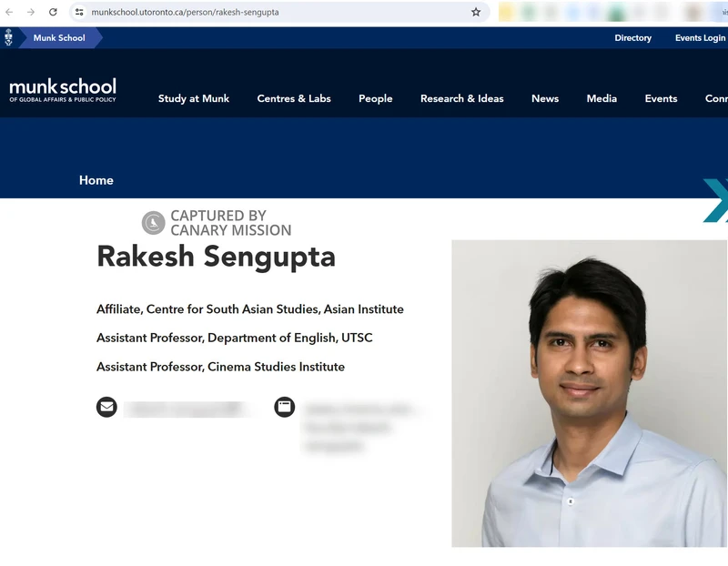Click the browser forward arrow
The width and height of the screenshot is (728, 566).
(31, 12)
